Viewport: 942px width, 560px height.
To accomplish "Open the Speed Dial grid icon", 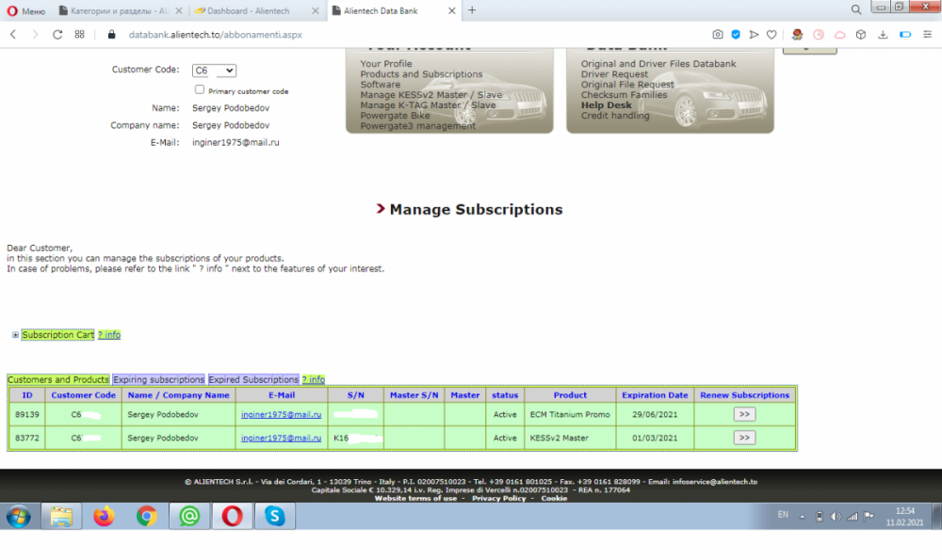I will coord(79,34).
